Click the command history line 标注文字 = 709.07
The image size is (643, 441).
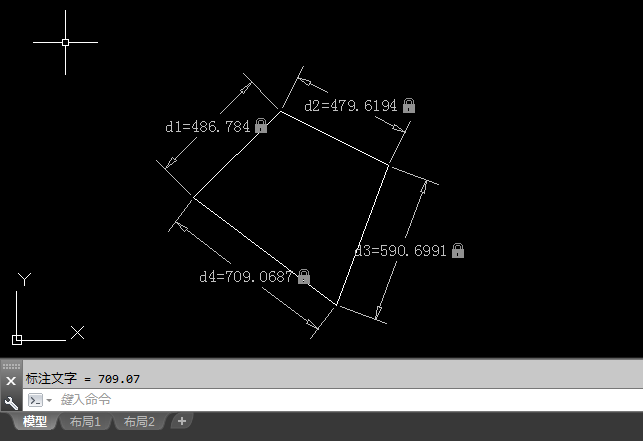tap(83, 378)
